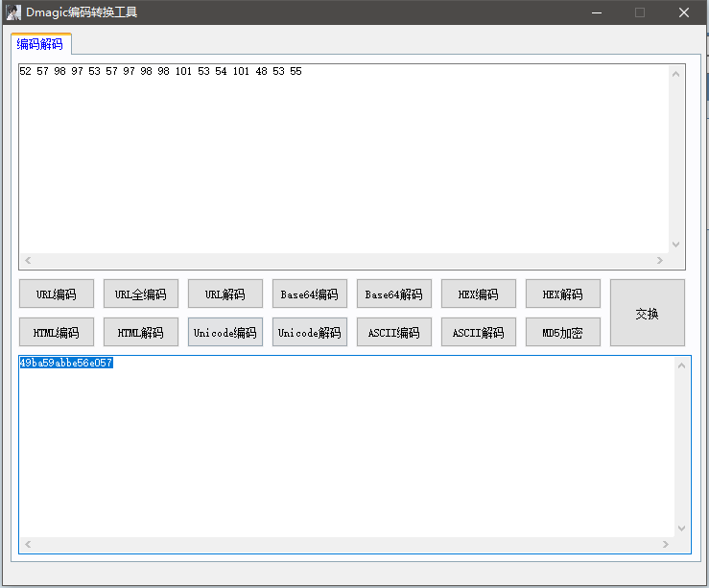Click the URL全编码 button
This screenshot has width=709, height=588.
tap(141, 294)
